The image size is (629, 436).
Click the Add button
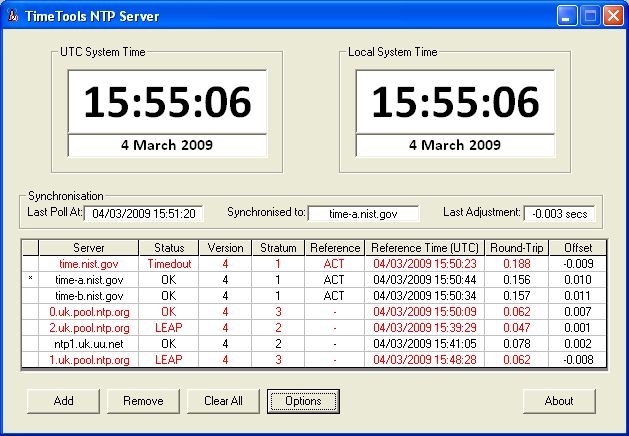point(63,401)
